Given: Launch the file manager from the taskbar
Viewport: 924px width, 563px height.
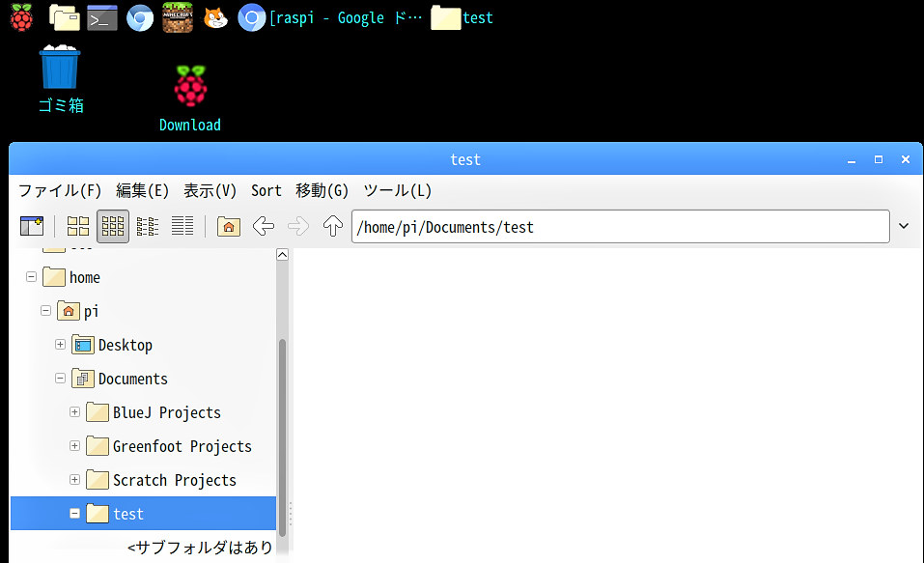Looking at the screenshot, I should point(65,17).
